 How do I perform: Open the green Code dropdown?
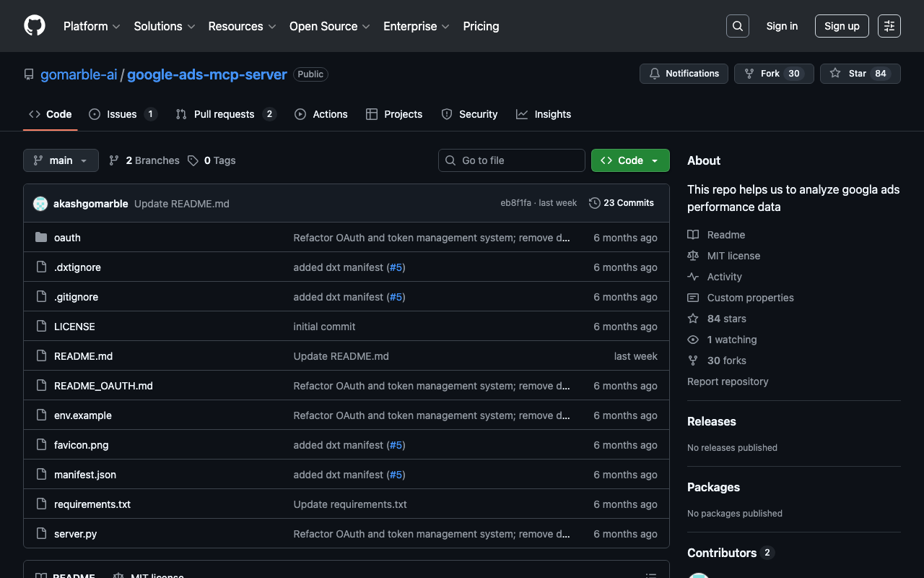click(629, 160)
